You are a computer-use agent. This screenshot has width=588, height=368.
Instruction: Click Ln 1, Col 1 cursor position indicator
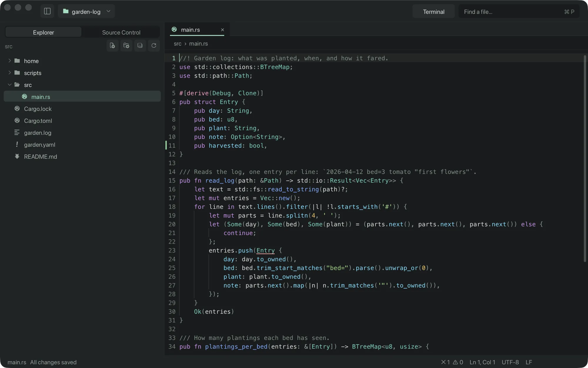point(482,362)
